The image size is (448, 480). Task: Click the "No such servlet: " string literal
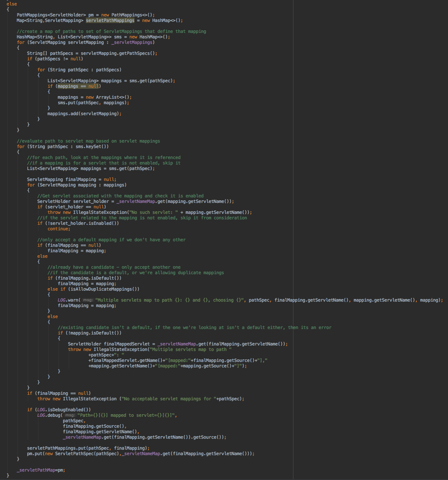pyautogui.click(x=153, y=212)
